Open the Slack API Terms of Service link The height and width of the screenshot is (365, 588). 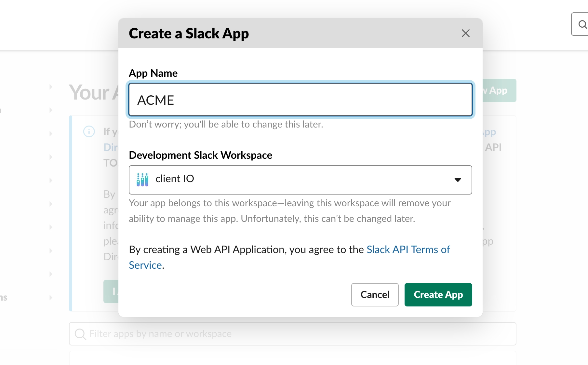[408, 250]
